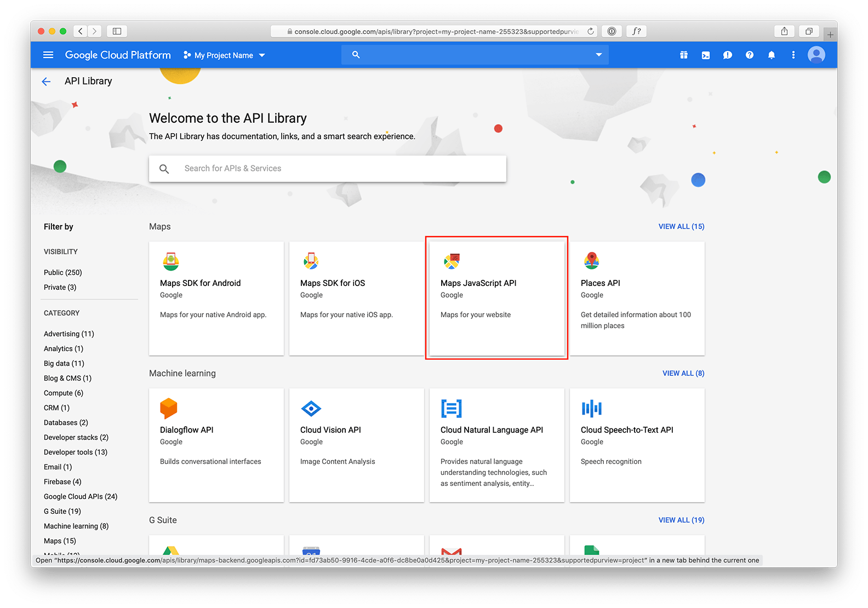868x608 pixels.
Task: Open the hamburger navigation menu
Action: point(48,55)
